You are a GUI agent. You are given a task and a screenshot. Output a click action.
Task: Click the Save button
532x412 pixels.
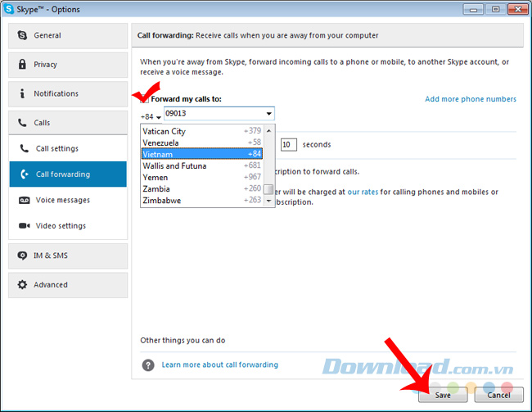click(443, 395)
